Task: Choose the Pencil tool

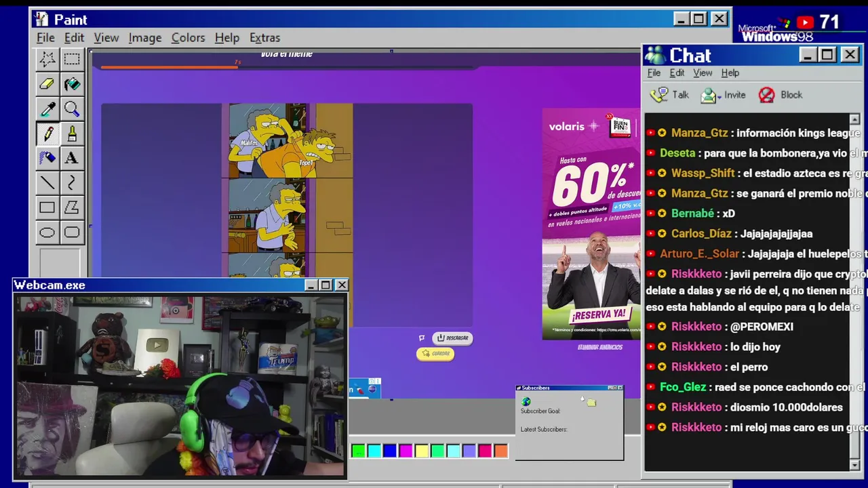Action: [47, 134]
